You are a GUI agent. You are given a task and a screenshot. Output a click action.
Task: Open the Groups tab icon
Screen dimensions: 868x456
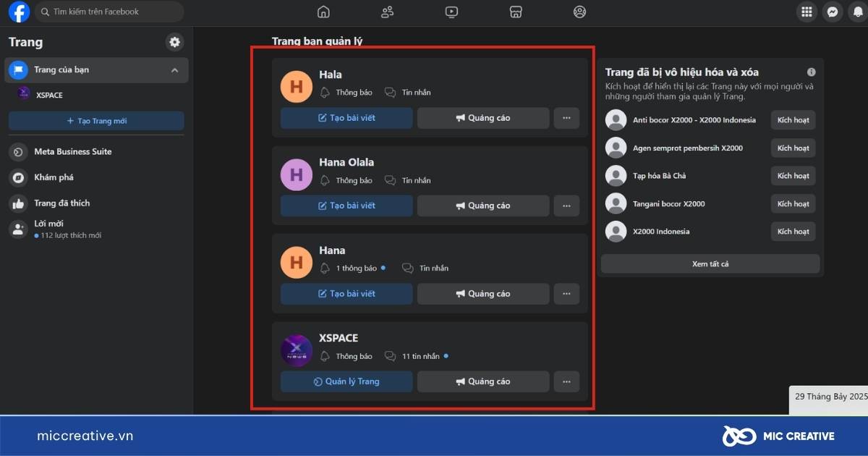(x=579, y=12)
